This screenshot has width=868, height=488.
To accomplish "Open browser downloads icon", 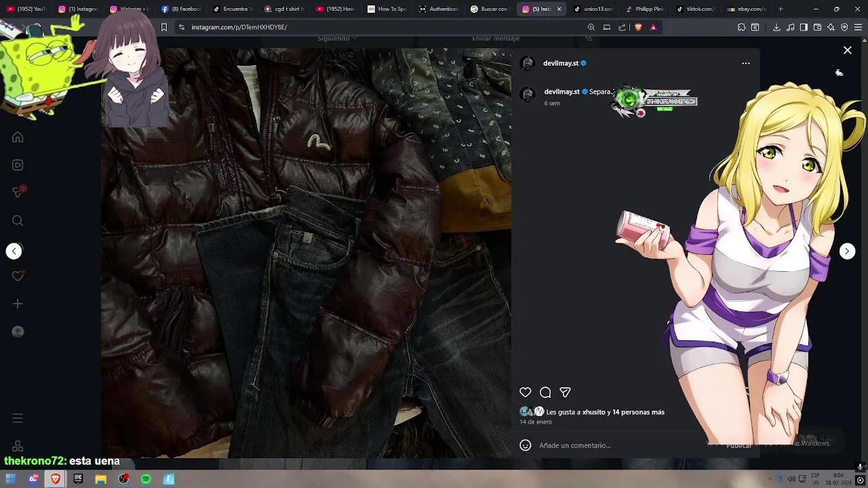I will (x=776, y=27).
